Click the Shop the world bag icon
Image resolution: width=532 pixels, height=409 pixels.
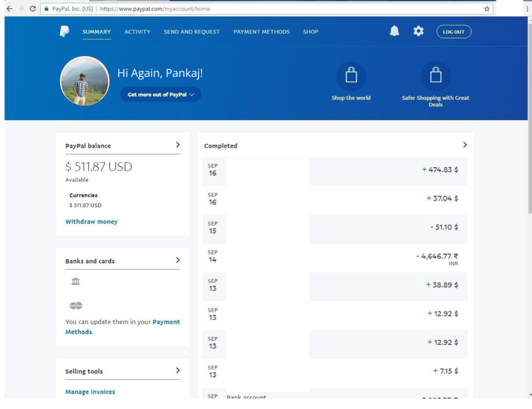pos(351,75)
